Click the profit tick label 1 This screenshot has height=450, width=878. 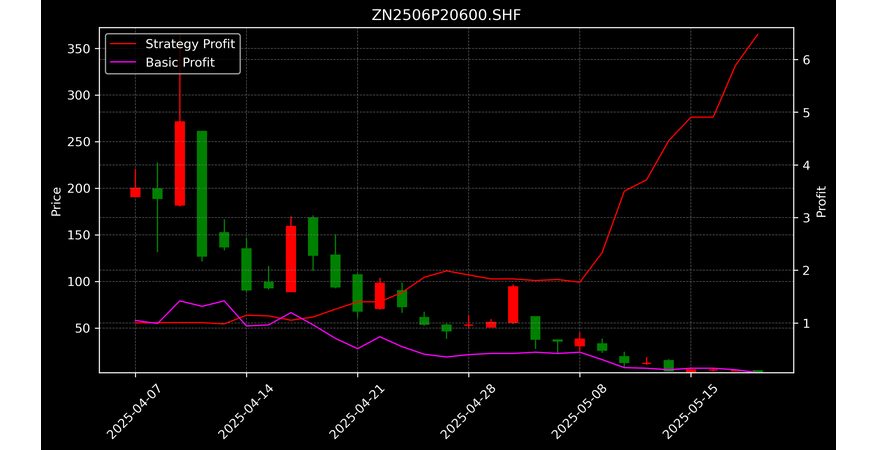(x=807, y=324)
